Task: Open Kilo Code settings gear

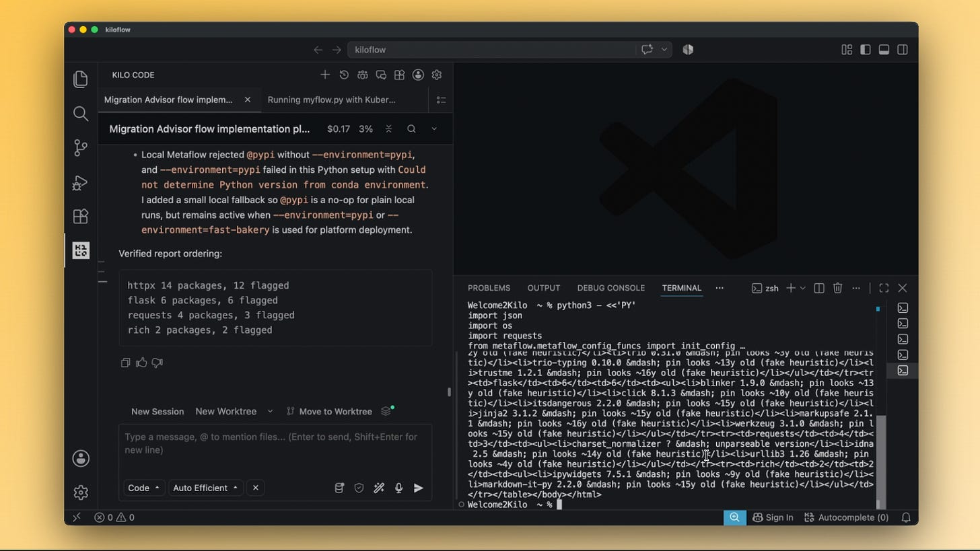Action: [x=437, y=75]
